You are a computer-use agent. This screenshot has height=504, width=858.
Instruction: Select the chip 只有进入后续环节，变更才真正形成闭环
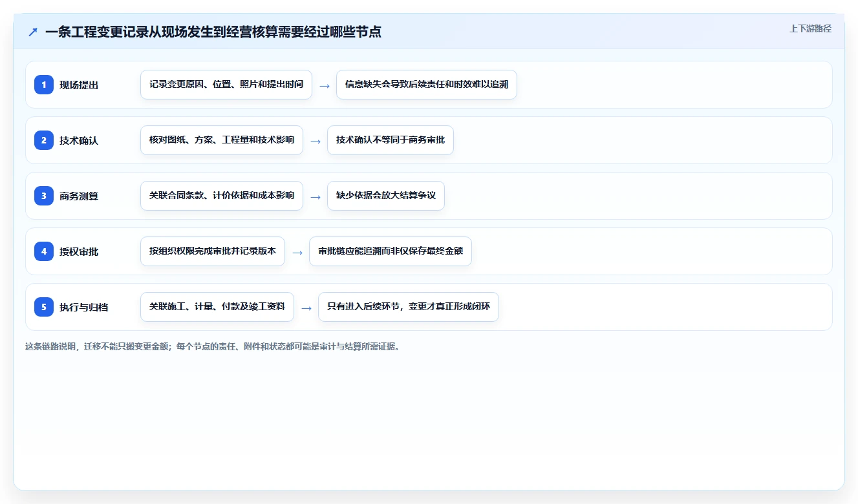tap(409, 307)
